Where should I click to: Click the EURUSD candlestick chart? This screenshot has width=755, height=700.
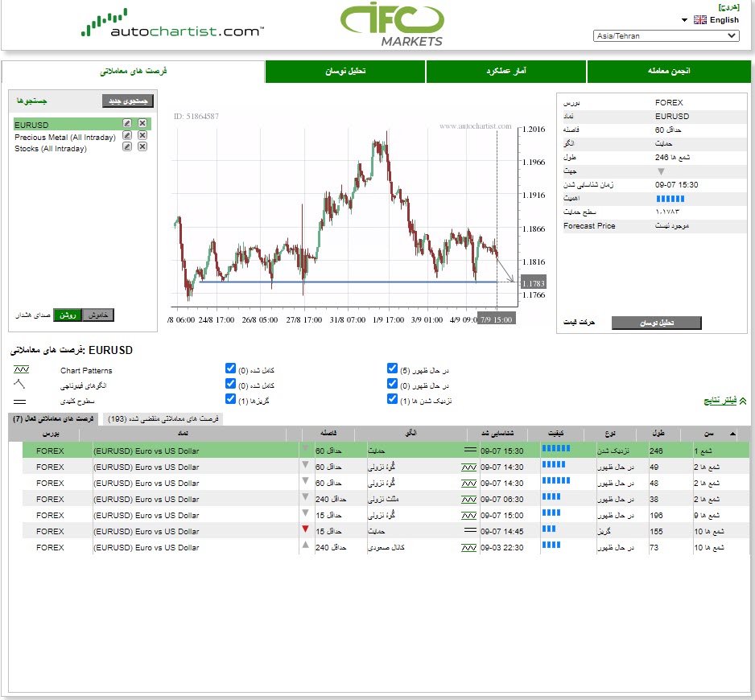click(x=344, y=216)
